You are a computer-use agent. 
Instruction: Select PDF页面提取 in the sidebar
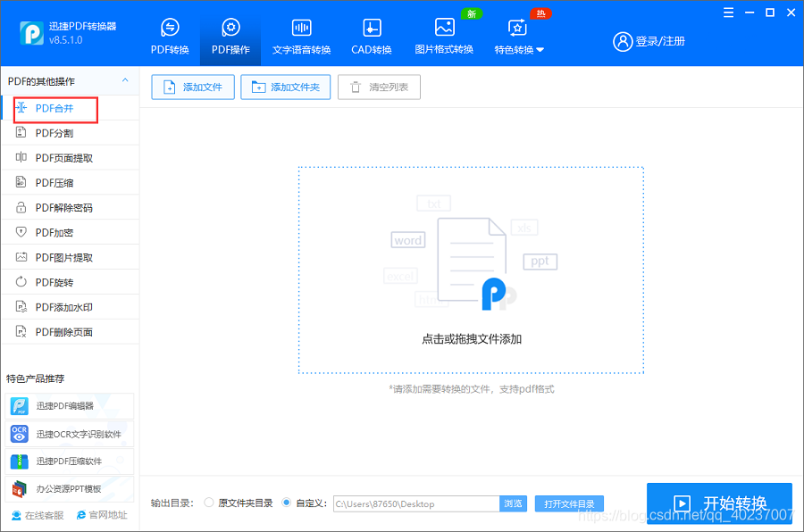click(x=71, y=158)
